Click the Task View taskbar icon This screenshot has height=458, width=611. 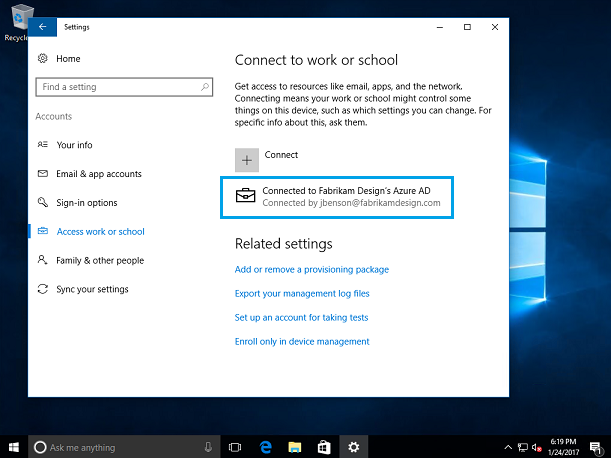click(236, 447)
